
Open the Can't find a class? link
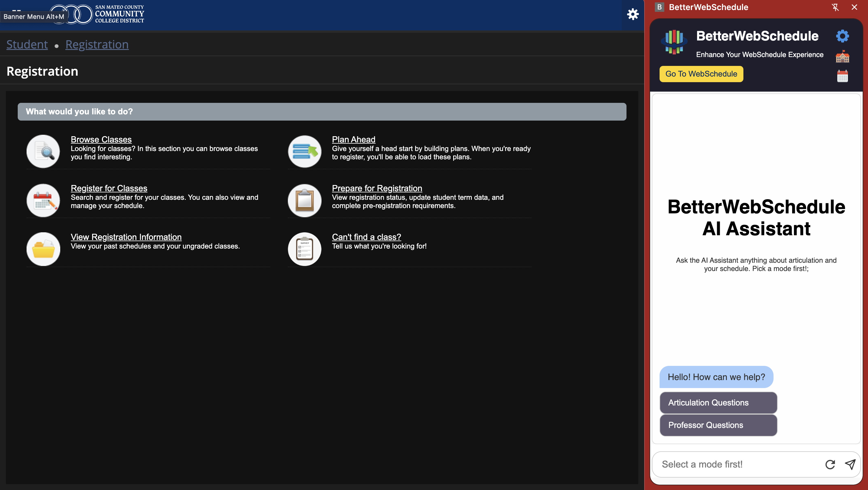tap(366, 237)
